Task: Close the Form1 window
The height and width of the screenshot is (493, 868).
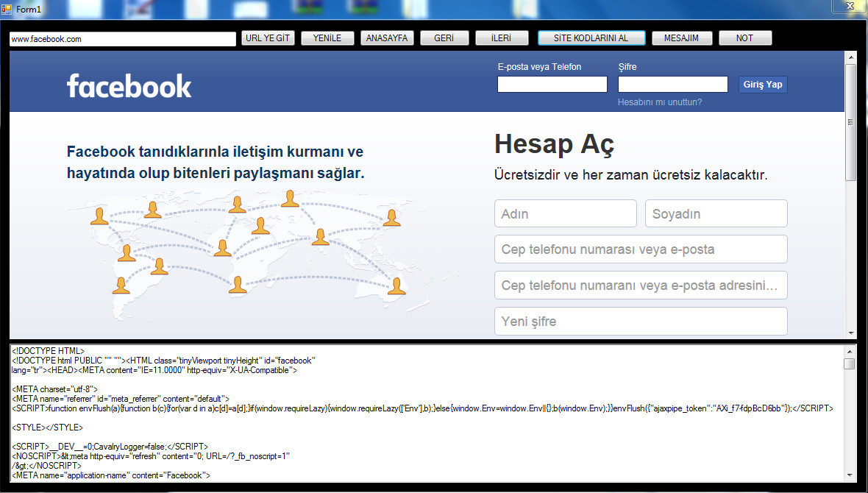Action: 850,6
